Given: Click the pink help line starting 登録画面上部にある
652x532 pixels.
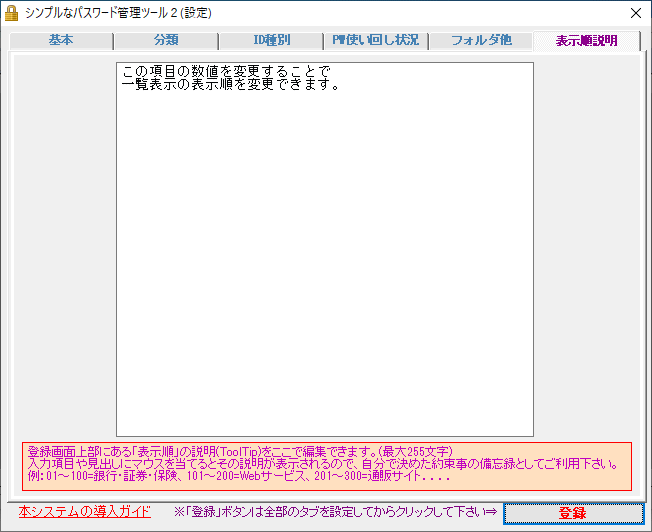Looking at the screenshot, I should [240, 452].
